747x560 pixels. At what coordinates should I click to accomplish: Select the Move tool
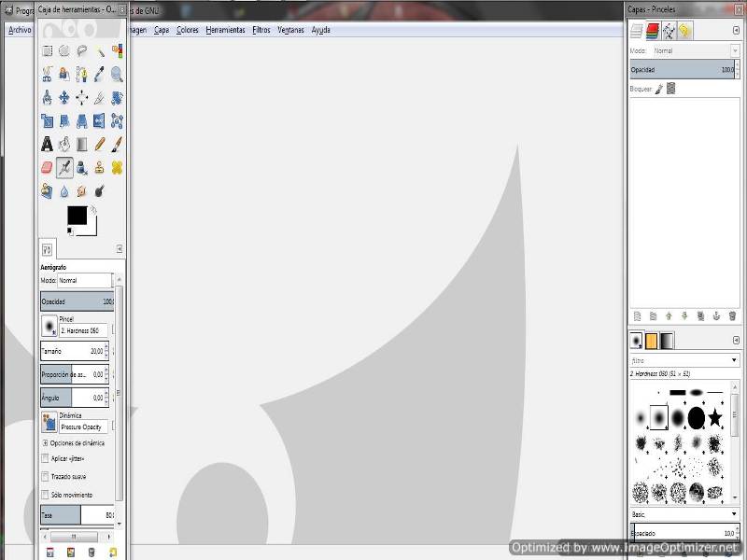point(64,98)
